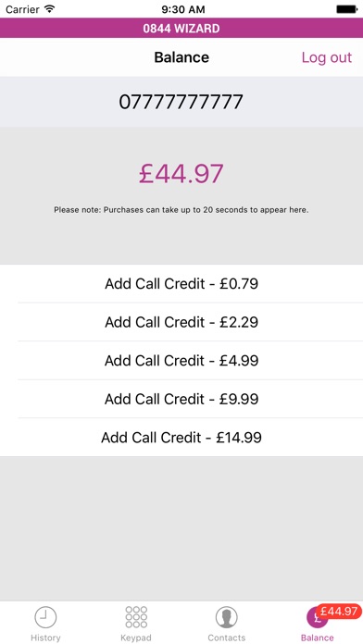Tap the battery status icon
363x644 pixels.
(x=347, y=8)
